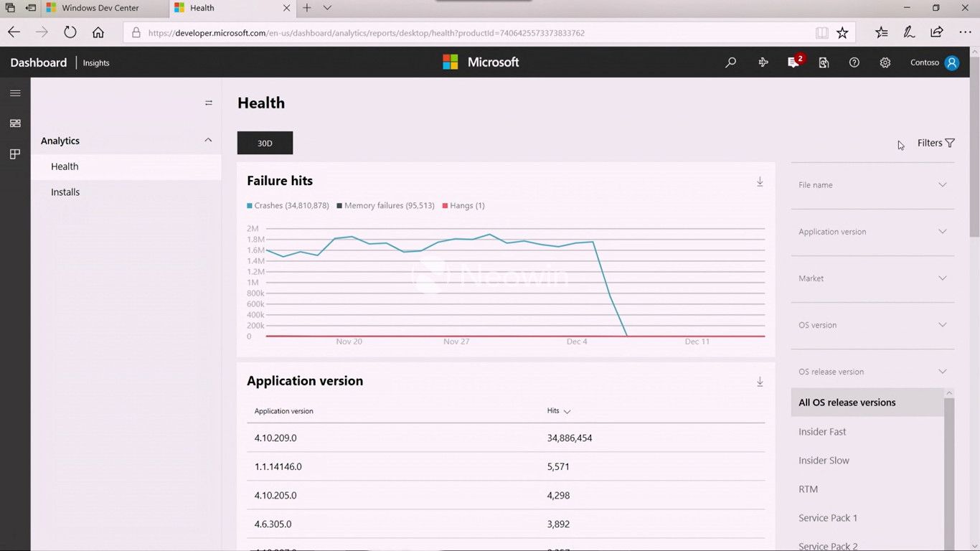Open the Contoso account avatar
This screenshot has width=980, height=551.
pos(951,62)
